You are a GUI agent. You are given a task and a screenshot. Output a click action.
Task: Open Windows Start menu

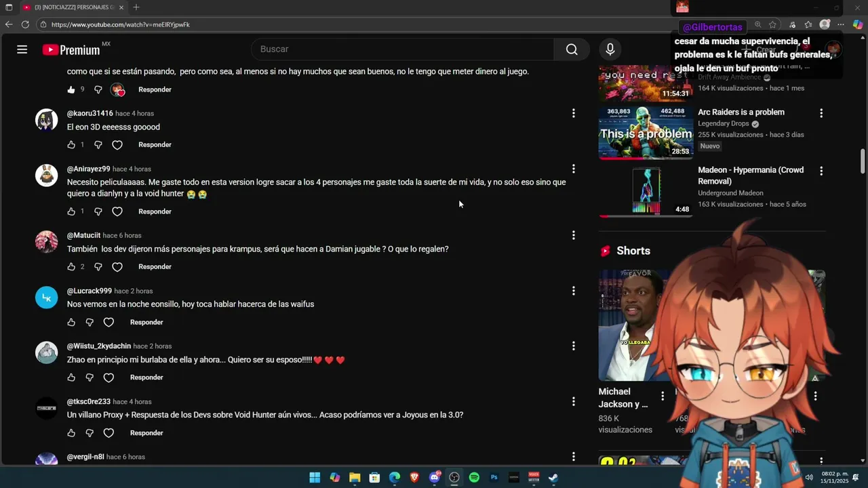[x=315, y=477]
